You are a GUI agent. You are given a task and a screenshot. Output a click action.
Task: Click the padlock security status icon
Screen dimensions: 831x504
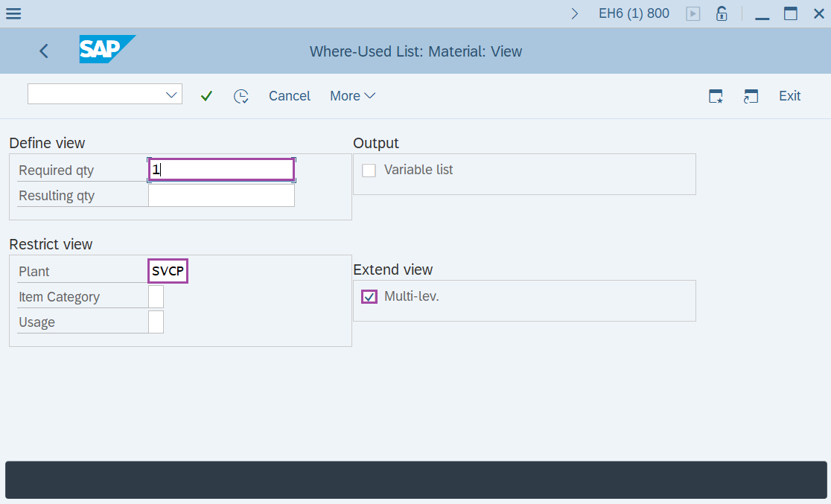coord(721,13)
